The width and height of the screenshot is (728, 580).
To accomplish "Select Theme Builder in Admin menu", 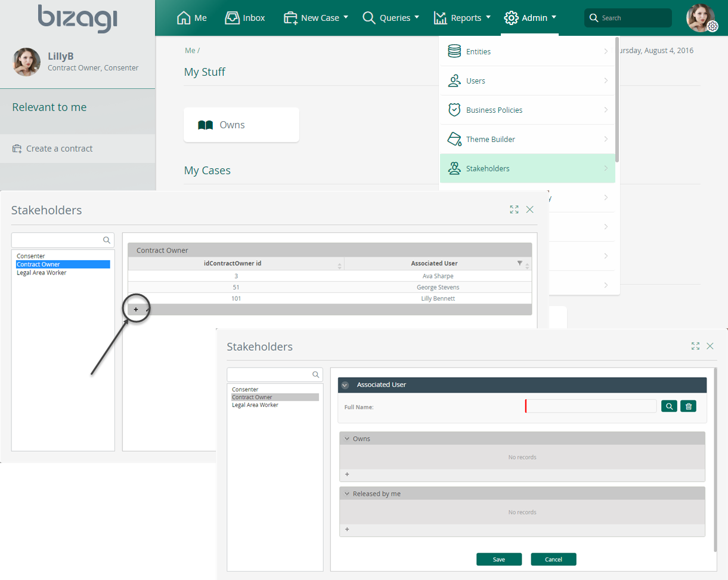I will tap(528, 139).
